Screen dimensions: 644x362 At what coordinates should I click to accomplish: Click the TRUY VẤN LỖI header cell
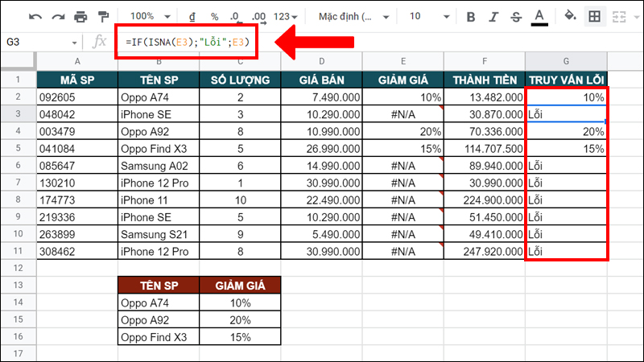tap(566, 80)
